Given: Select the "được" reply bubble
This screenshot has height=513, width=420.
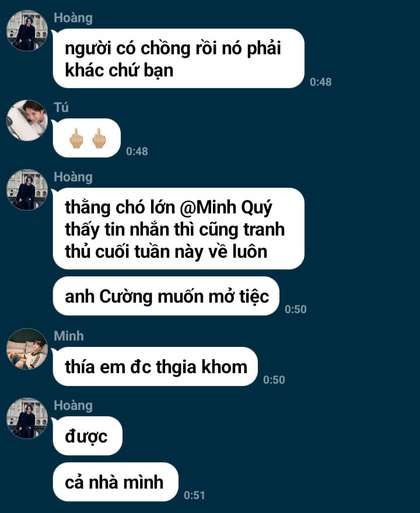Looking at the screenshot, I should (x=87, y=436).
